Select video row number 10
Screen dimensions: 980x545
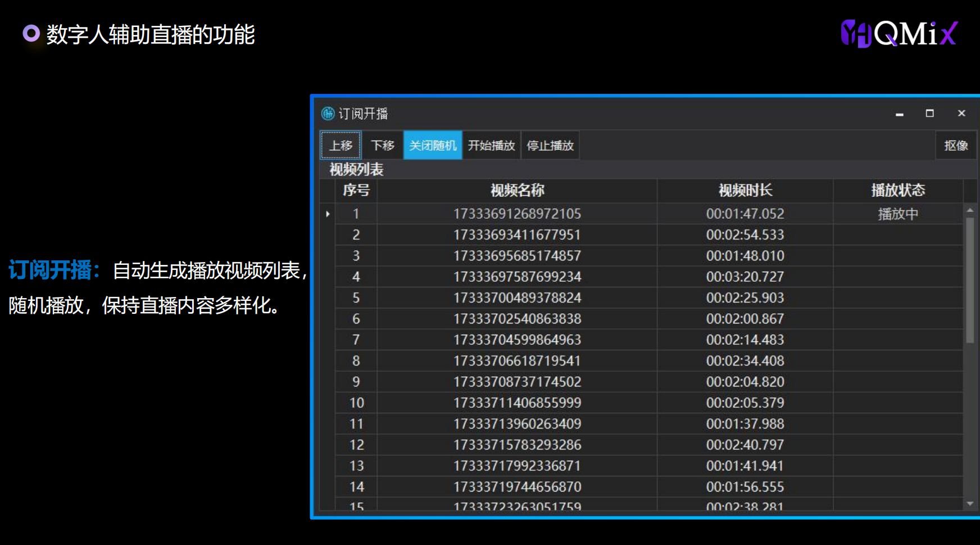[356, 403]
